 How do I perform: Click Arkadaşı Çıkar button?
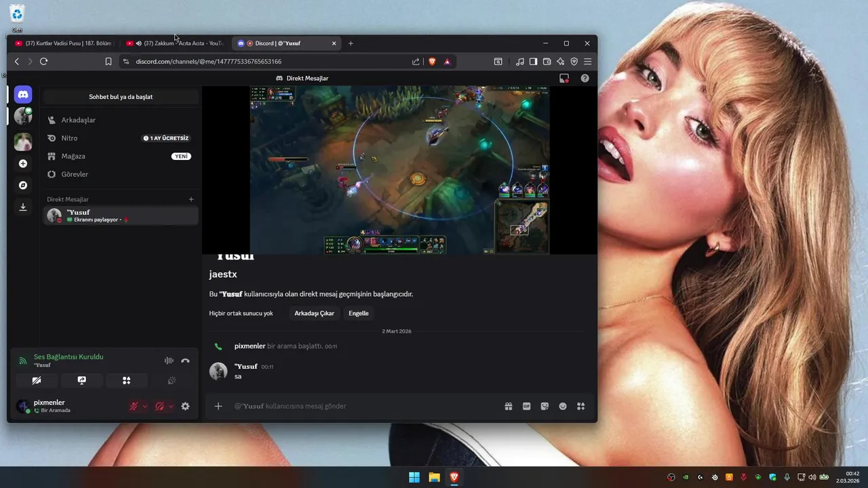(x=314, y=313)
